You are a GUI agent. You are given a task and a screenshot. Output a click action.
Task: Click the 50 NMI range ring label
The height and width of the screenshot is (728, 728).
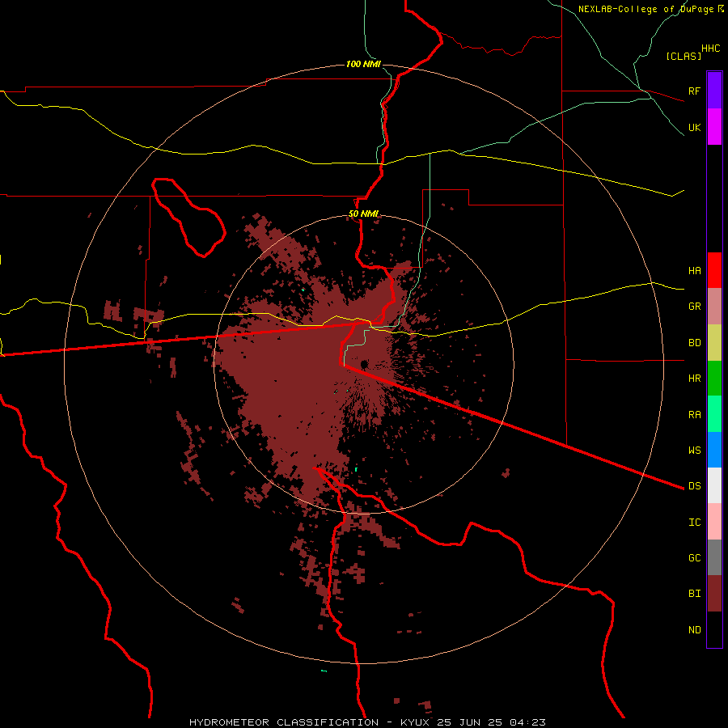[363, 214]
